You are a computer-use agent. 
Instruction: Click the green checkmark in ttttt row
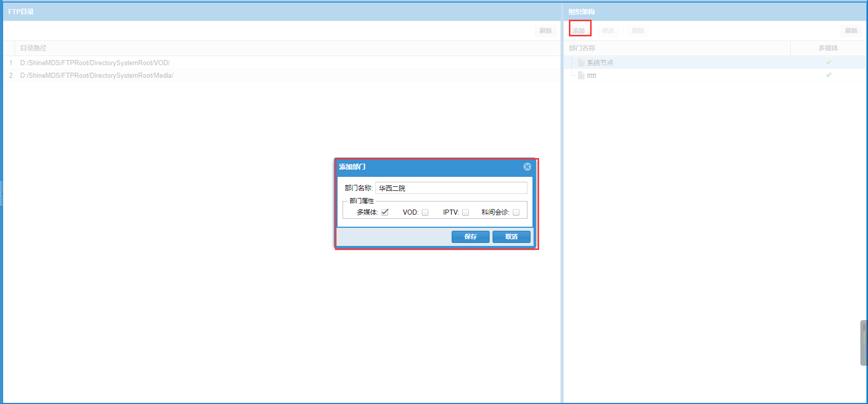pos(829,75)
